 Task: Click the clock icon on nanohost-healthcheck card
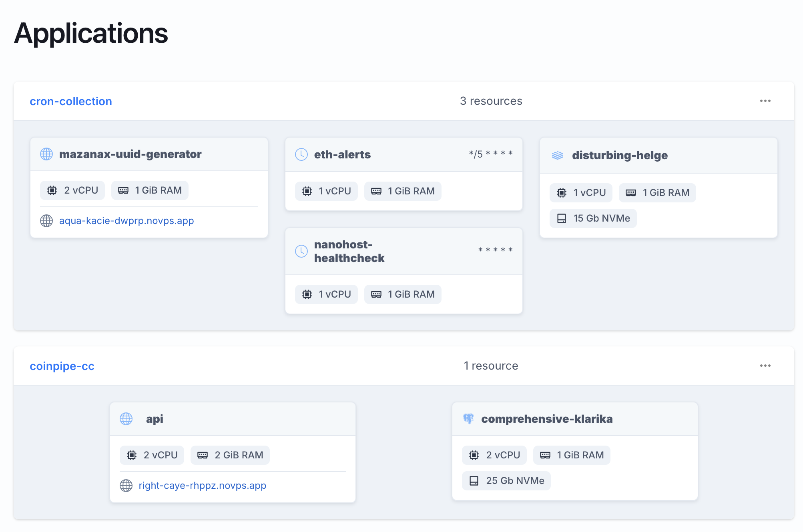(x=301, y=251)
